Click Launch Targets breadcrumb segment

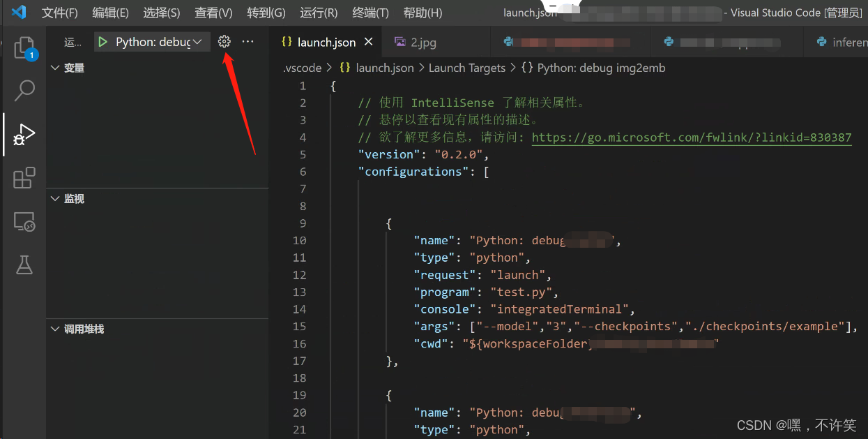467,68
